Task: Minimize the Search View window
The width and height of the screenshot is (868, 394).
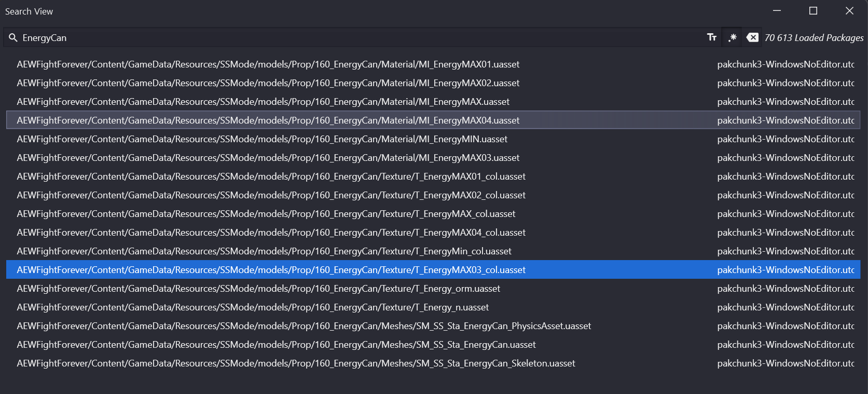Action: (x=777, y=11)
